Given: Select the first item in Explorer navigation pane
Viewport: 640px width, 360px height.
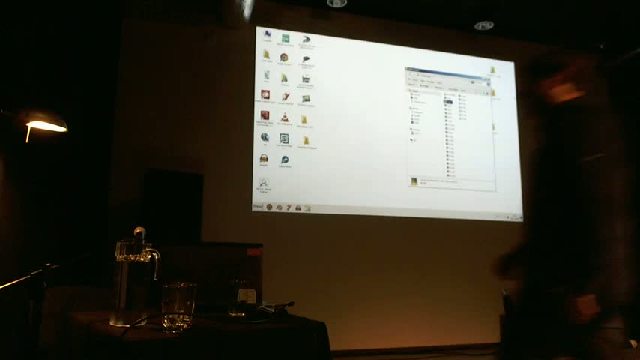Looking at the screenshot, I should tap(414, 91).
